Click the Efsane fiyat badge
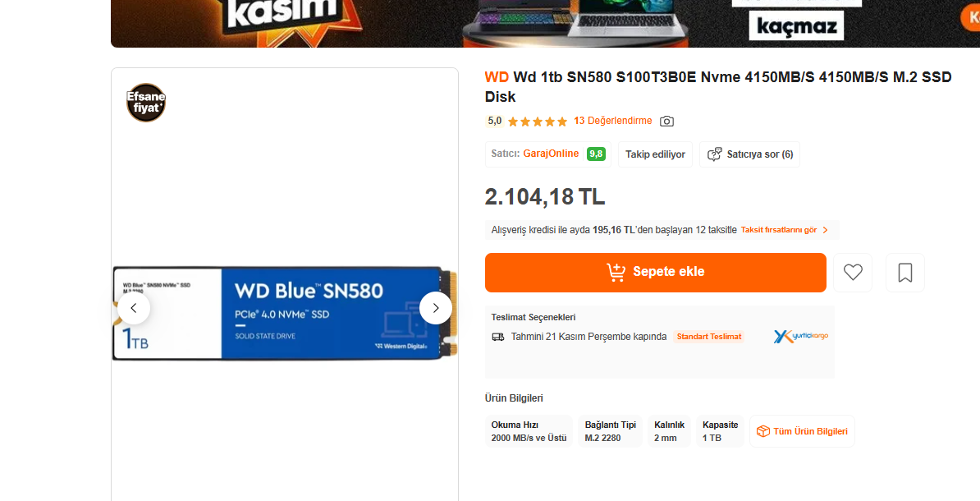This screenshot has width=980, height=501. tap(146, 103)
